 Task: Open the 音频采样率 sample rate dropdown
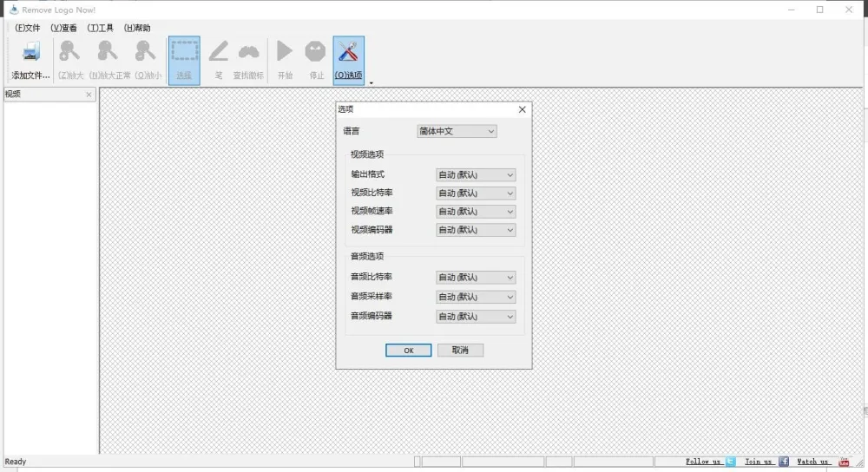476,297
